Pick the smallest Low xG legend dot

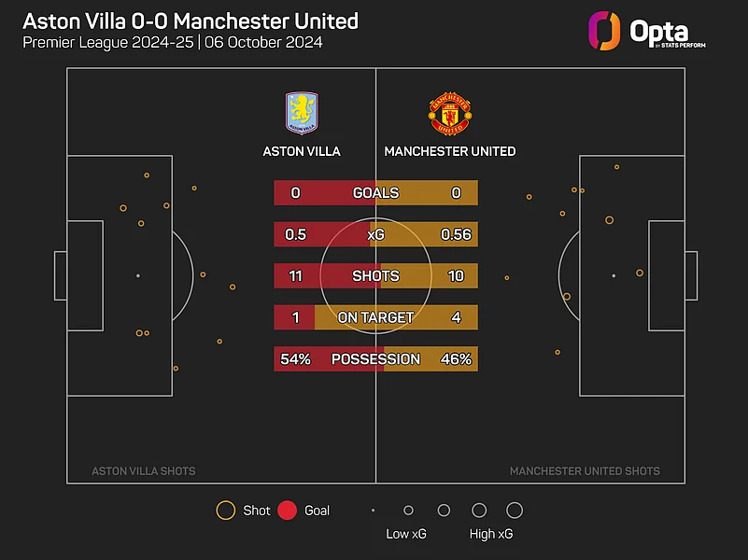click(374, 511)
